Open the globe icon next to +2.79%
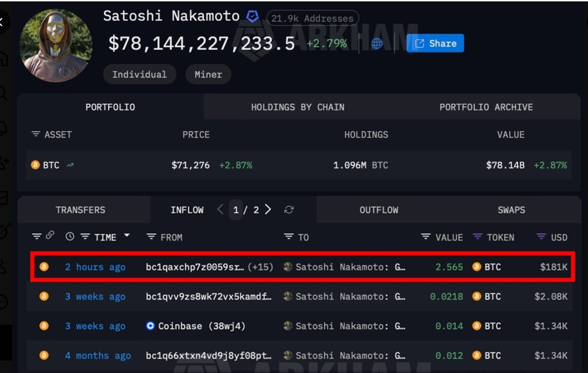 tap(377, 43)
